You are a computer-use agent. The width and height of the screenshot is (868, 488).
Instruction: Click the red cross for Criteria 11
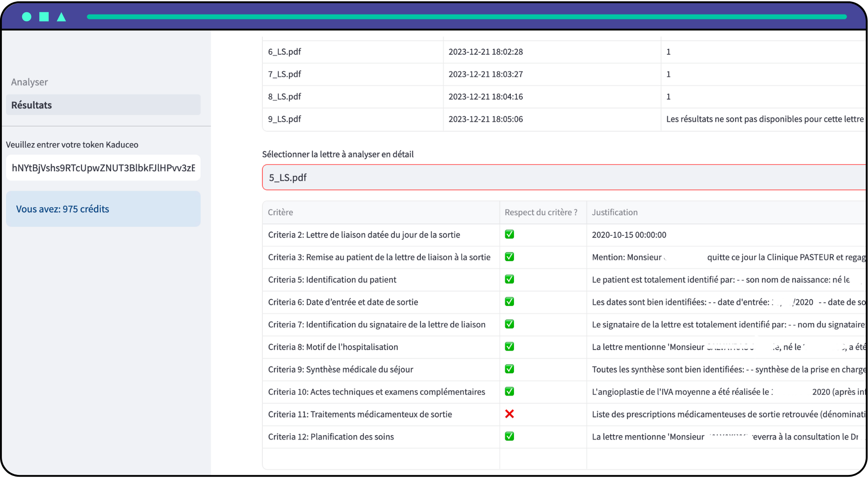coord(509,414)
